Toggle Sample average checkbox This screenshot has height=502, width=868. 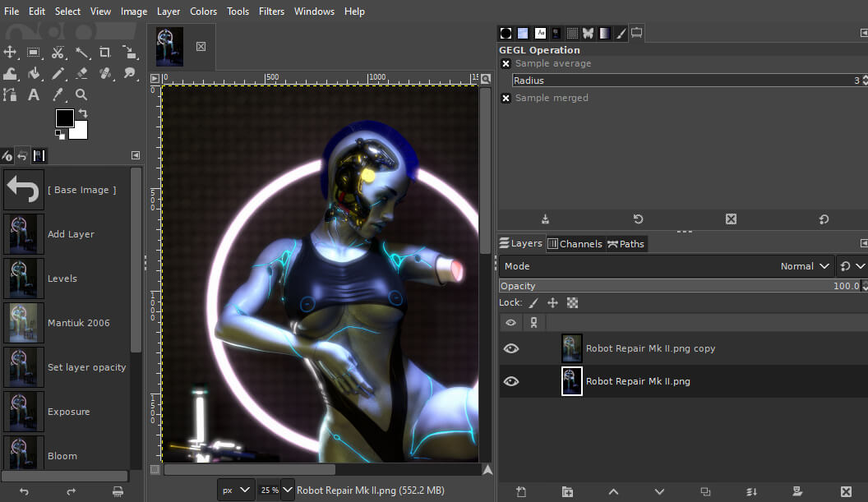(x=506, y=63)
